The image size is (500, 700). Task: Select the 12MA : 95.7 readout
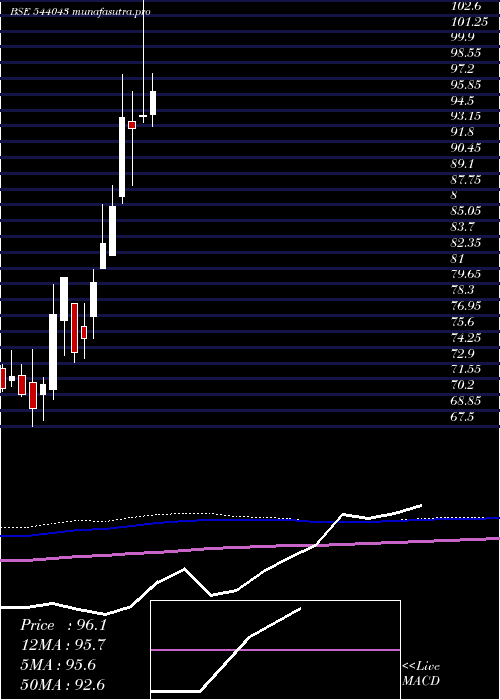point(63,645)
